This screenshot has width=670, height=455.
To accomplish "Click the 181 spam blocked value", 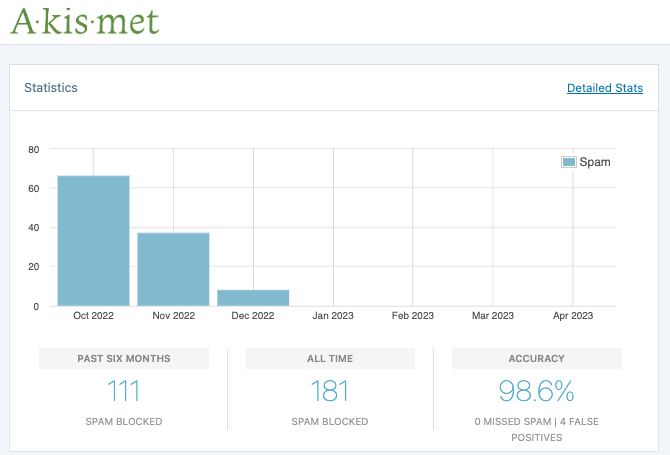I will point(330,391).
